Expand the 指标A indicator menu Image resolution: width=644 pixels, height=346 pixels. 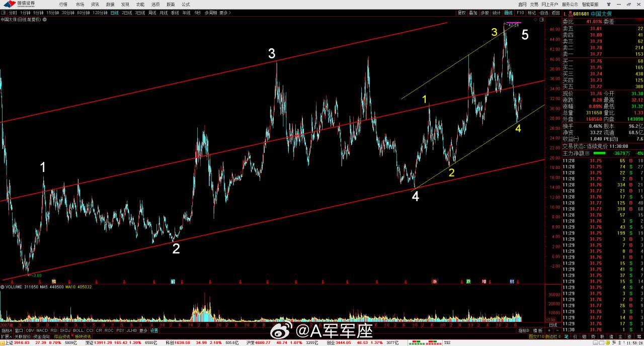point(7,330)
